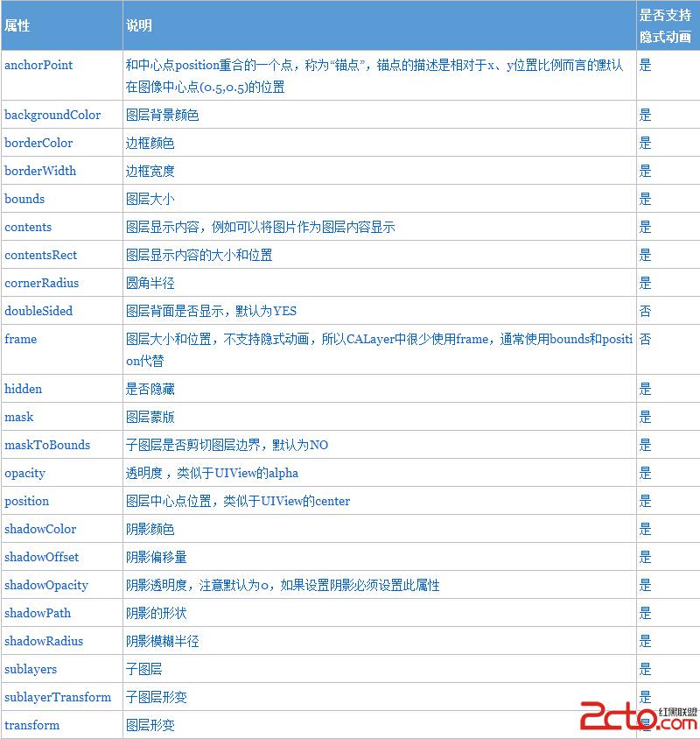Image resolution: width=700 pixels, height=739 pixels.
Task: Select the 阴影偏移量 description
Action: [x=157, y=557]
